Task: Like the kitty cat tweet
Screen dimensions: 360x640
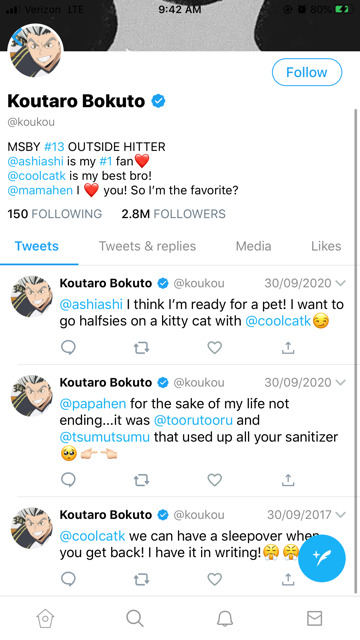Action: (215, 347)
